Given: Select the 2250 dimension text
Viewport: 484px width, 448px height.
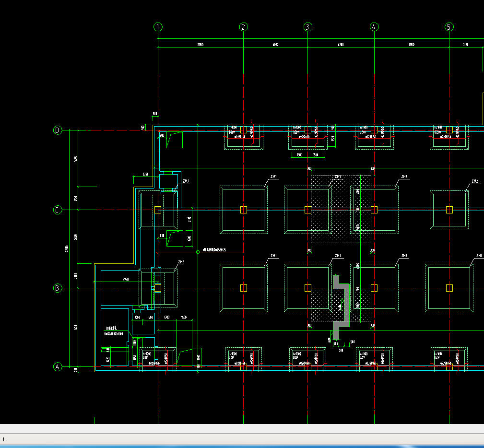Looking at the screenshot, I should [x=145, y=174].
